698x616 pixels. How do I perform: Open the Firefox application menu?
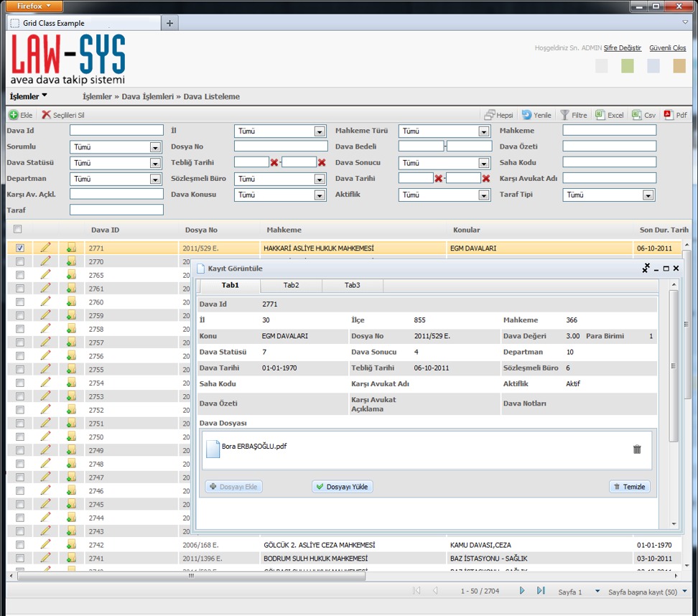coord(34,6)
